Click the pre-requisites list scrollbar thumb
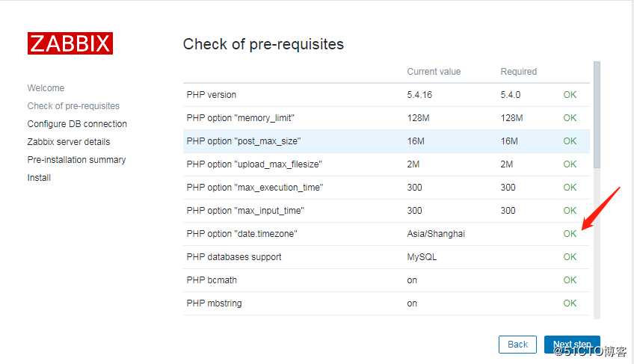634x364 pixels. [597, 115]
